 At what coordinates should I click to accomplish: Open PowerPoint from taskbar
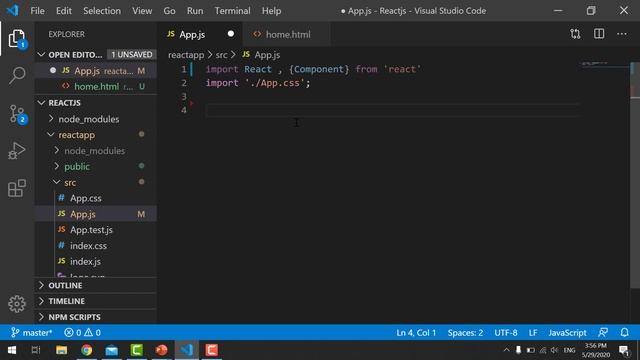(162, 350)
